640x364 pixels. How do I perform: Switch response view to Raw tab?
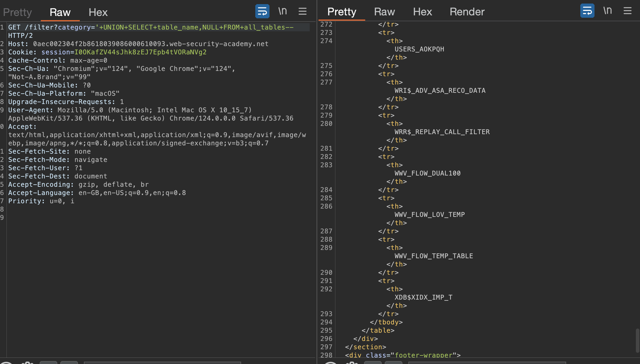[384, 12]
